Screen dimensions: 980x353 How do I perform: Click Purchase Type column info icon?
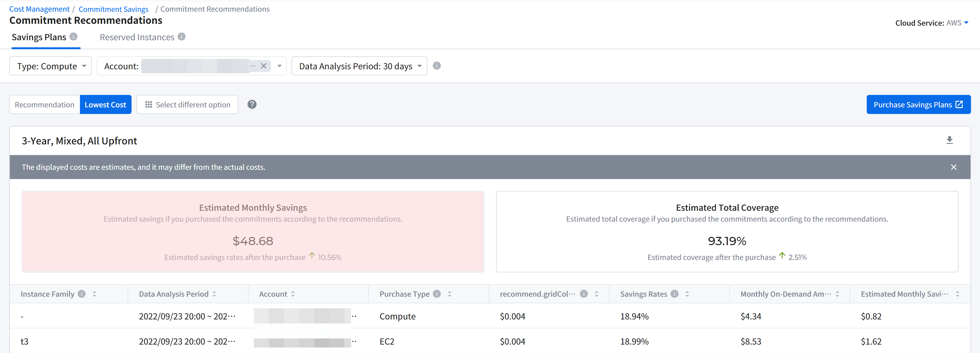pyautogui.click(x=437, y=294)
